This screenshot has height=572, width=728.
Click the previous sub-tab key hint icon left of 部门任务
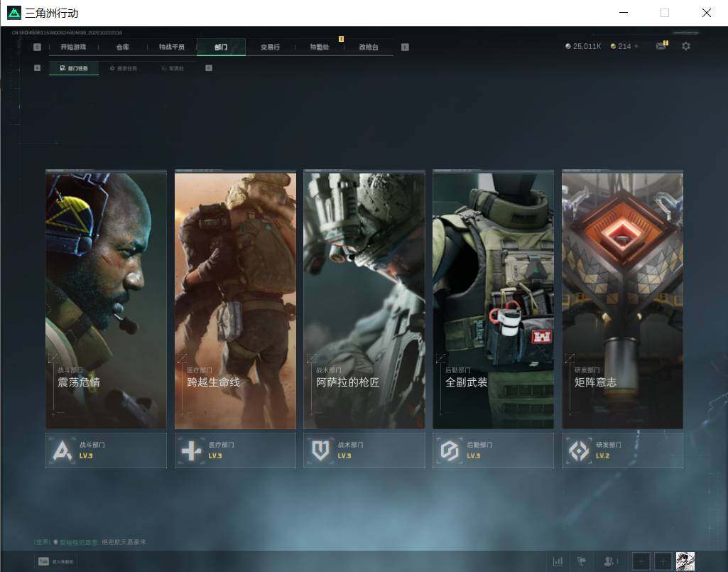pos(37,68)
